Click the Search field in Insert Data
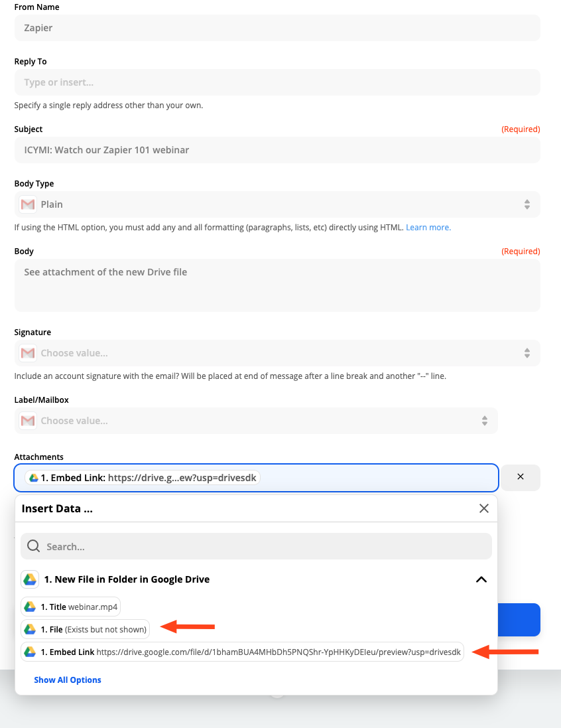Screen dimensions: 561x728 (x=256, y=546)
